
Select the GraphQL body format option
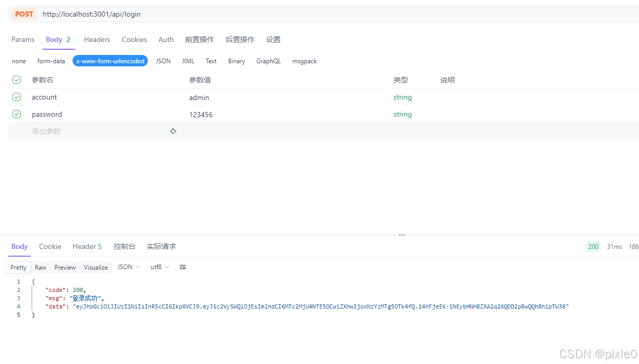[268, 61]
